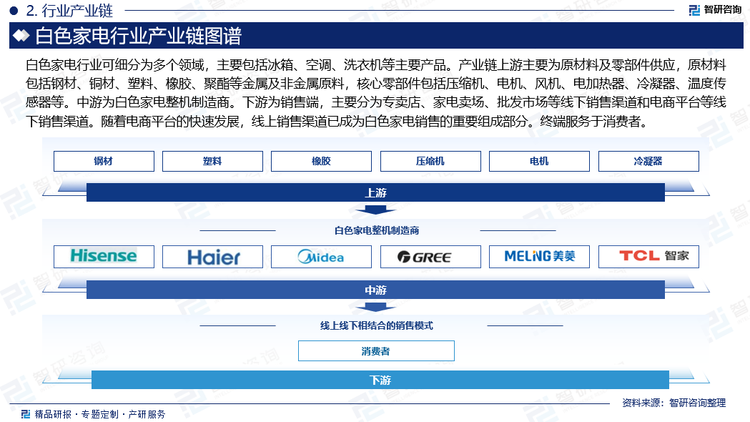Click the down arrow below 上游 bar
The width and height of the screenshot is (750, 422).
pos(375,210)
